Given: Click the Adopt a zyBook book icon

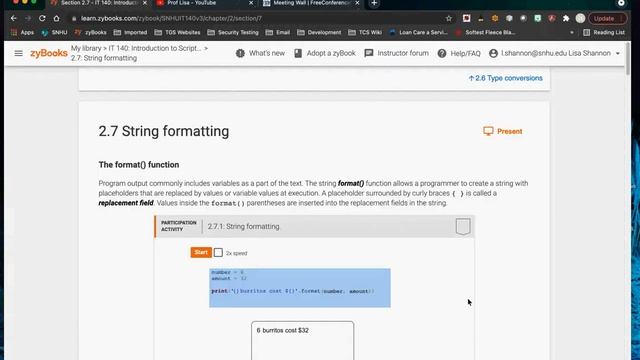Looking at the screenshot, I should pos(298,53).
